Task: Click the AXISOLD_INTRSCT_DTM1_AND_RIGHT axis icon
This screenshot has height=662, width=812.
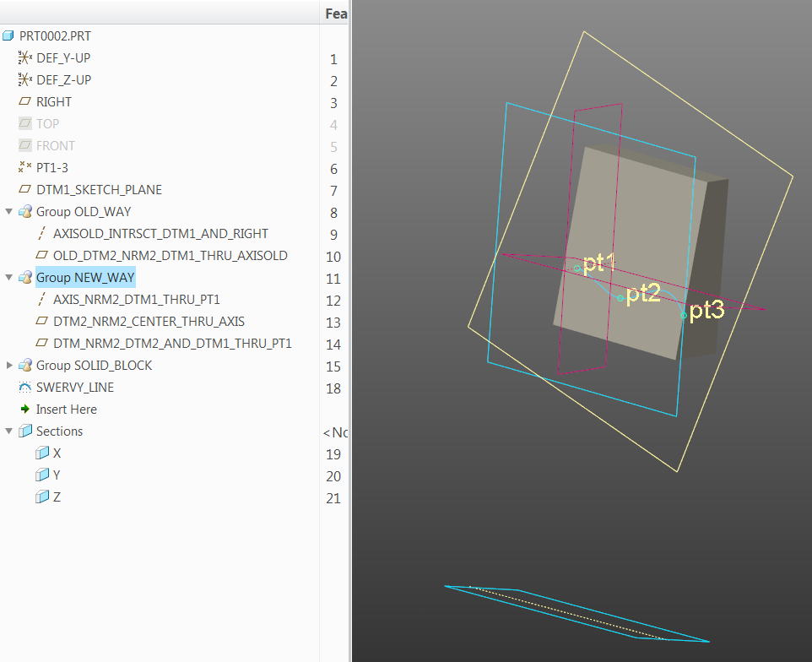Action: [x=42, y=233]
